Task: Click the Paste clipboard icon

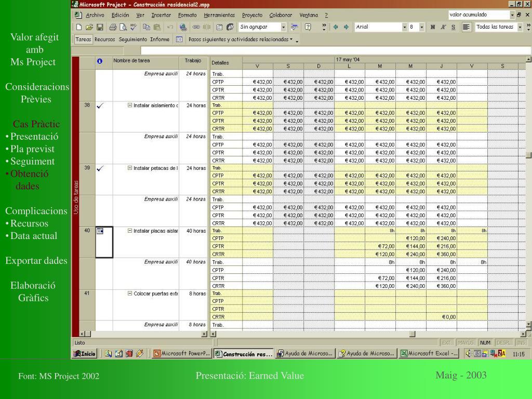Action: pos(157,27)
